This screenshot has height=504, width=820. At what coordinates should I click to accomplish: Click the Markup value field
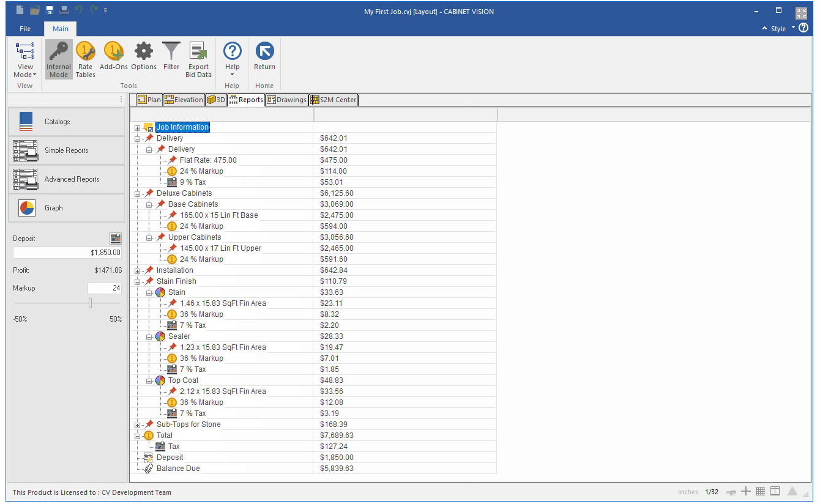coord(105,288)
